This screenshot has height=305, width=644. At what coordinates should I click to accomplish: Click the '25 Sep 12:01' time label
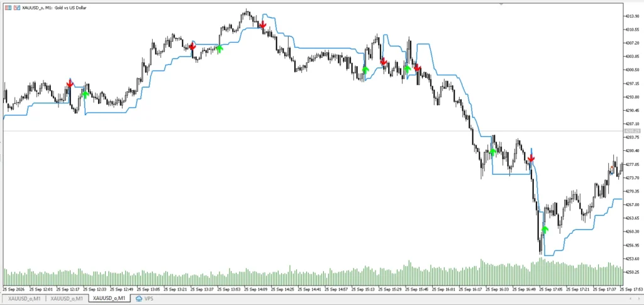coord(40,289)
